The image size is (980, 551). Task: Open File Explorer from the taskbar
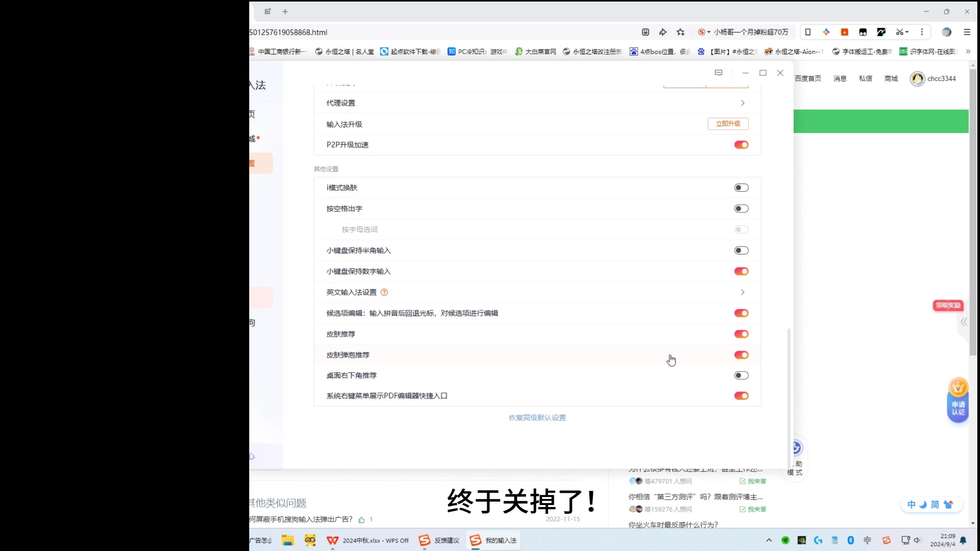point(287,540)
